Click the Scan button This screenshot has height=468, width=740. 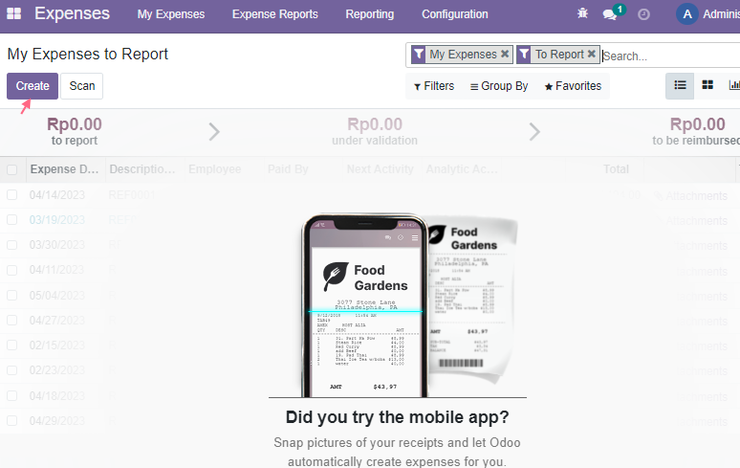pos(82,86)
